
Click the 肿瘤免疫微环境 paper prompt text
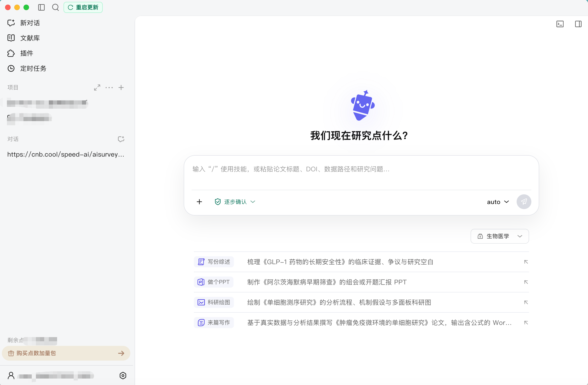click(379, 323)
